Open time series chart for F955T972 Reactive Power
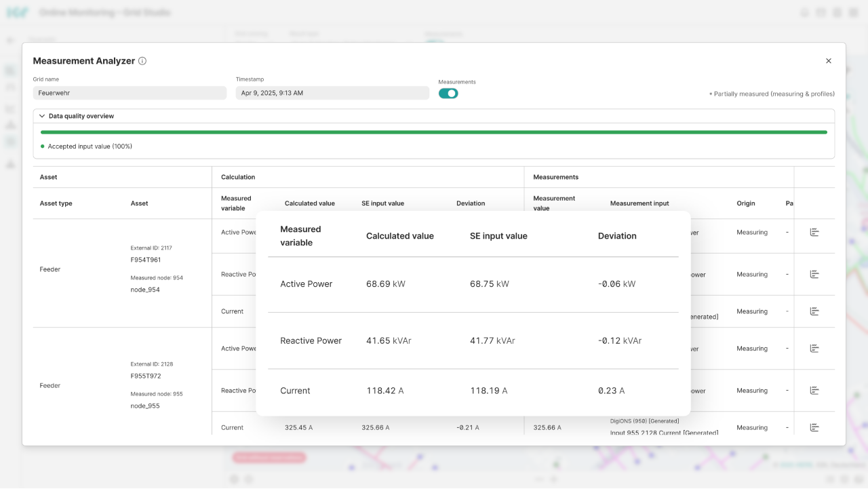This screenshot has width=868, height=489. coord(814,390)
